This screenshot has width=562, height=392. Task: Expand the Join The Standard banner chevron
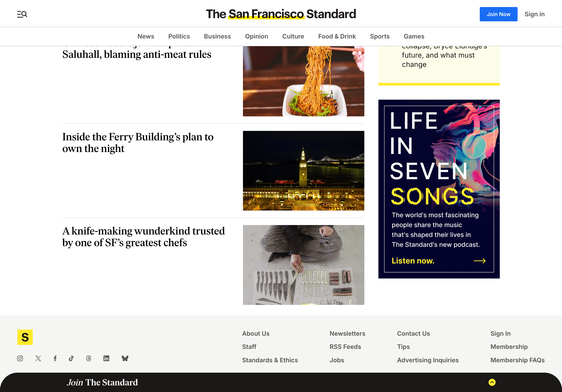click(x=492, y=382)
